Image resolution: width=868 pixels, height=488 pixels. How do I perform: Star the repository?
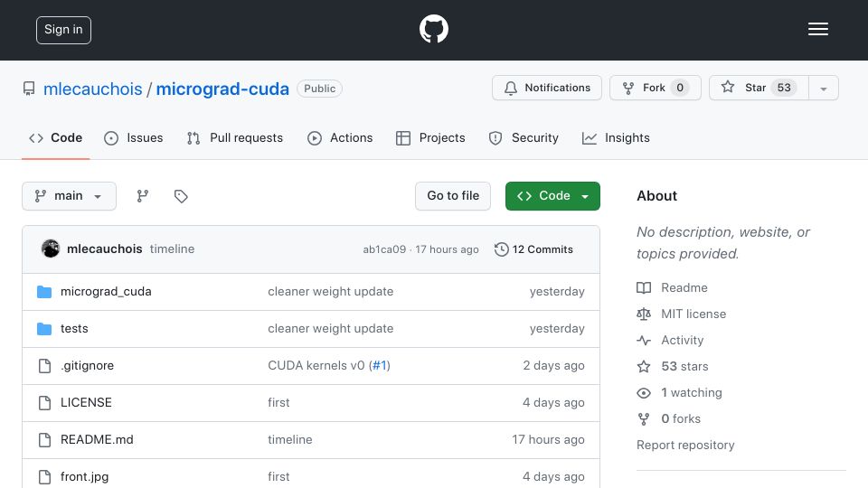(759, 88)
